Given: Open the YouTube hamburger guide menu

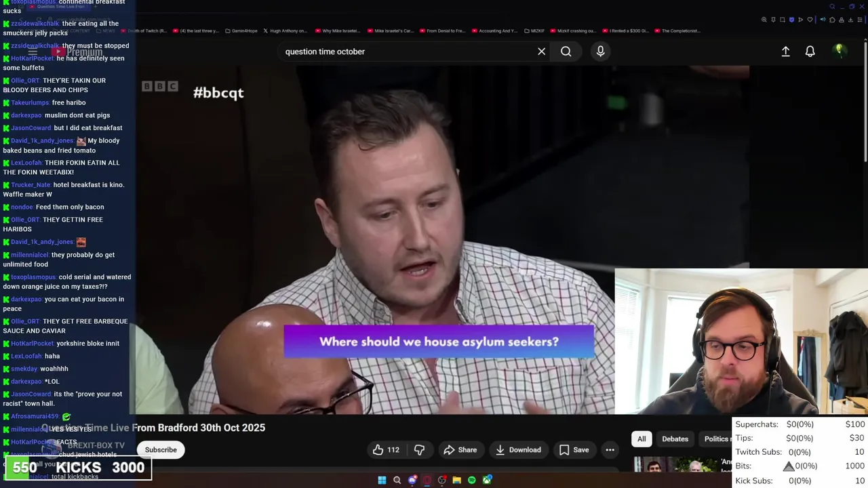Looking at the screenshot, I should point(33,52).
